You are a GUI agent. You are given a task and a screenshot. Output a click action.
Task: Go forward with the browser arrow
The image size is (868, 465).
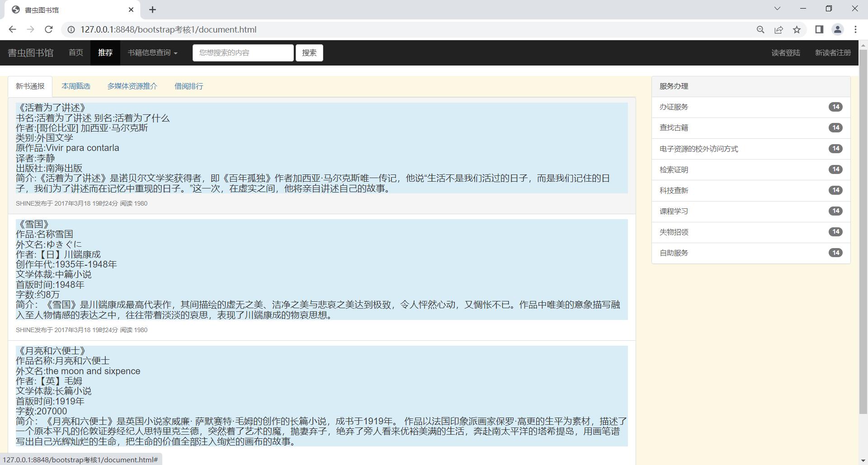point(30,29)
